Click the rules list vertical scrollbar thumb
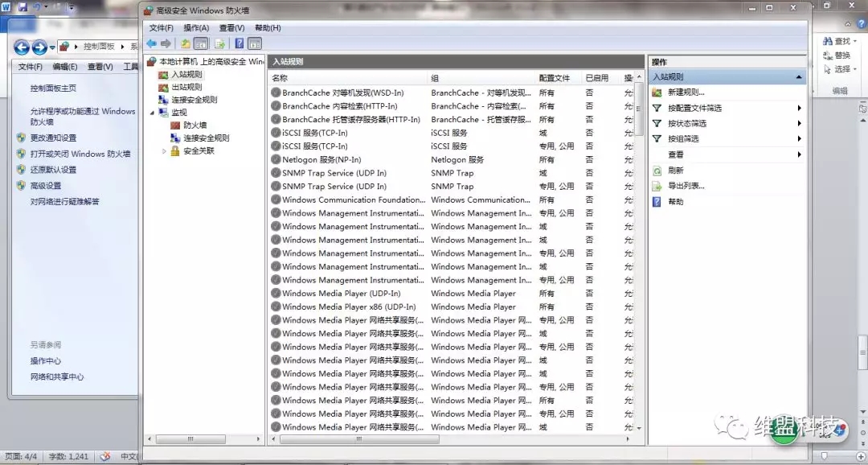 click(x=639, y=109)
